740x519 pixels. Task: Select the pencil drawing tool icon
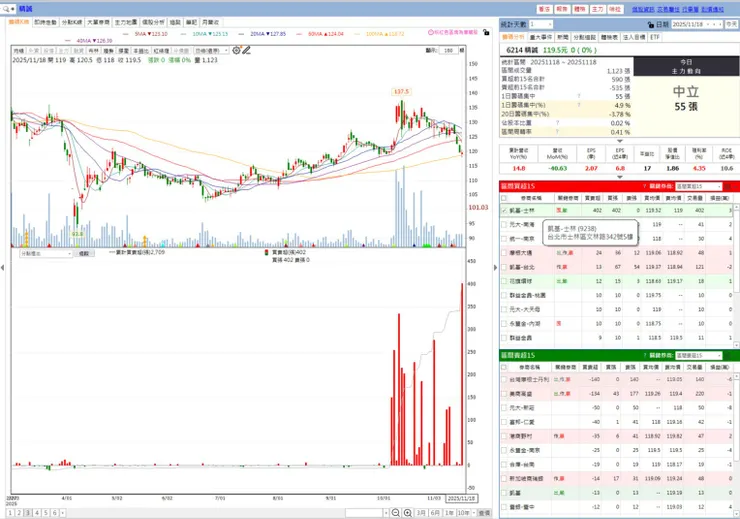click(246, 50)
